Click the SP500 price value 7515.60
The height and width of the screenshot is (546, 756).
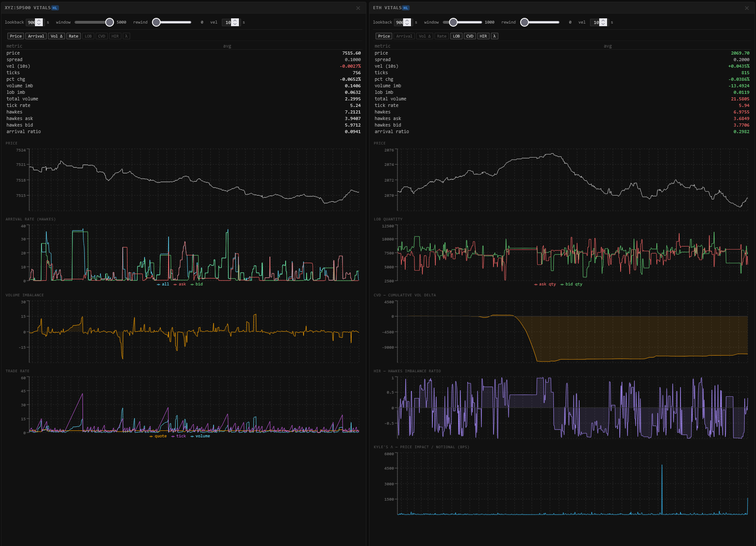[x=351, y=53]
